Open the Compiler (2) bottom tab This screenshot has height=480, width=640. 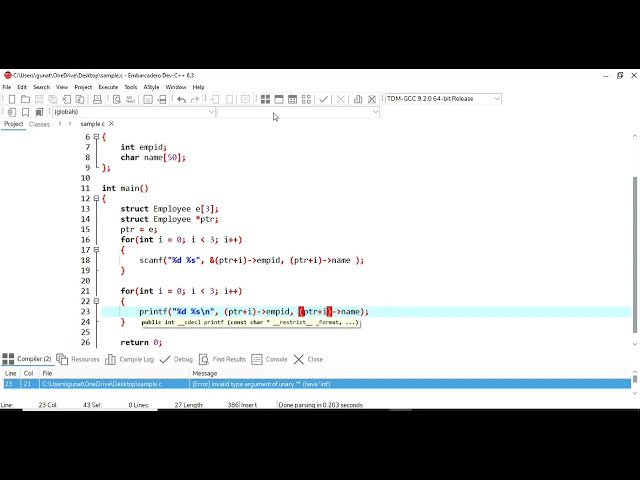tap(27, 359)
